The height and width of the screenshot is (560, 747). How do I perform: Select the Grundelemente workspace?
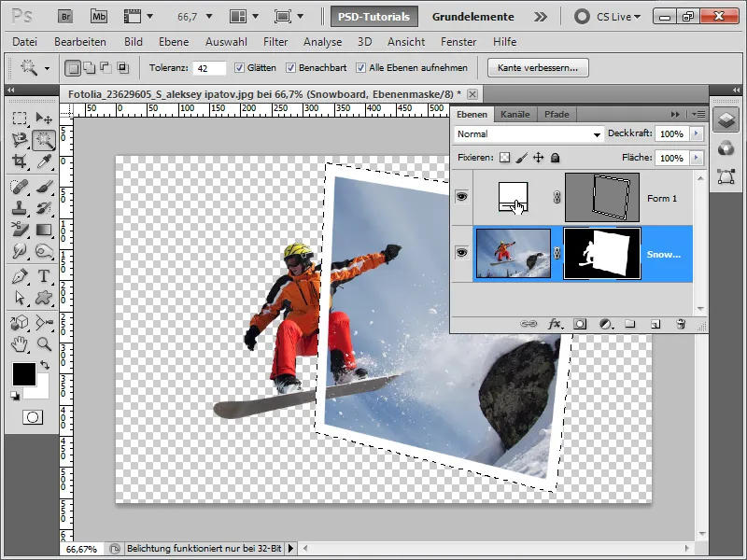click(x=473, y=17)
